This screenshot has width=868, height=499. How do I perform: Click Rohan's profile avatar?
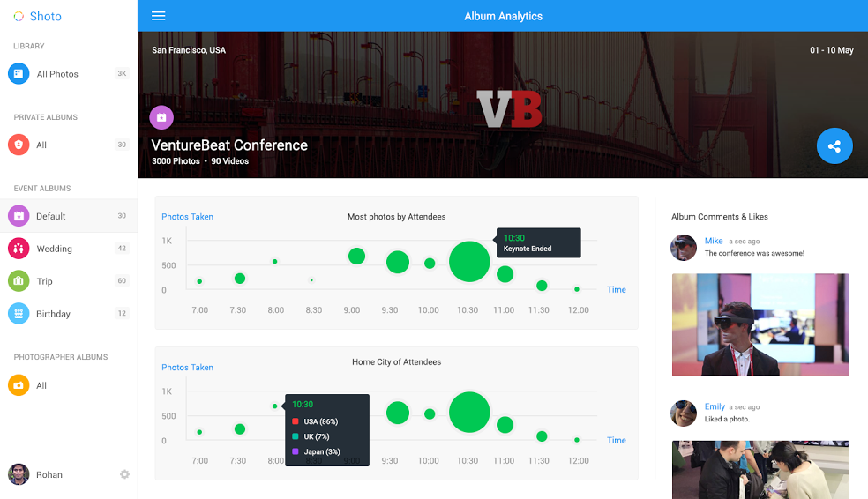(x=19, y=474)
